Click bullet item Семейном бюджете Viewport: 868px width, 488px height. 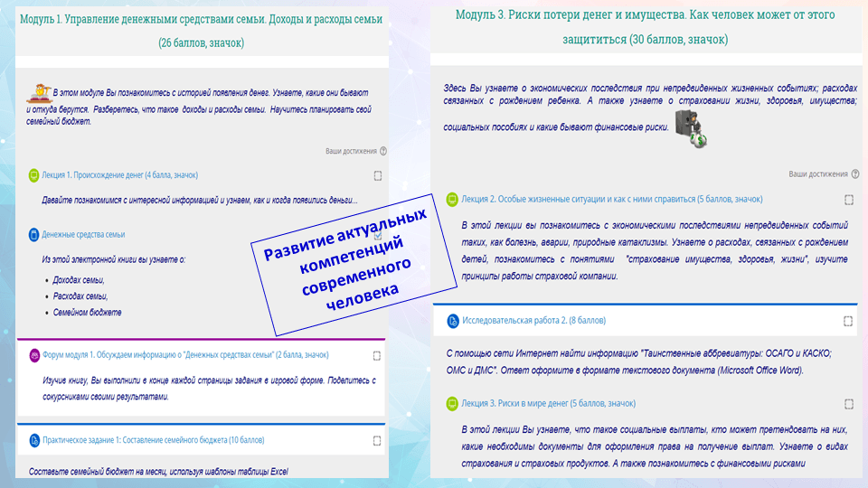click(x=87, y=313)
